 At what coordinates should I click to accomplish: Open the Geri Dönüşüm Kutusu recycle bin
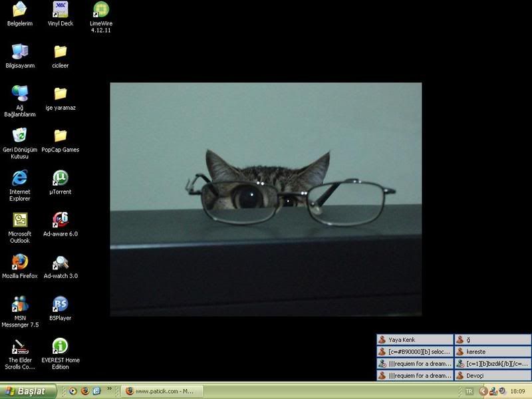tap(20, 136)
